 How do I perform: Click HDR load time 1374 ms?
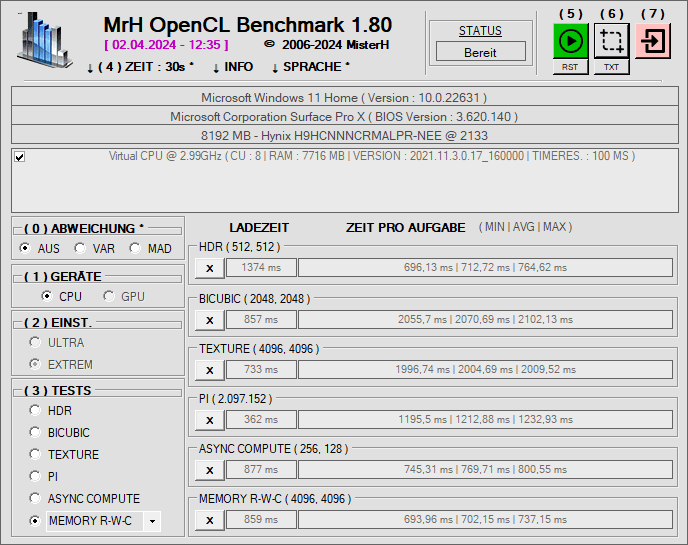click(x=261, y=268)
